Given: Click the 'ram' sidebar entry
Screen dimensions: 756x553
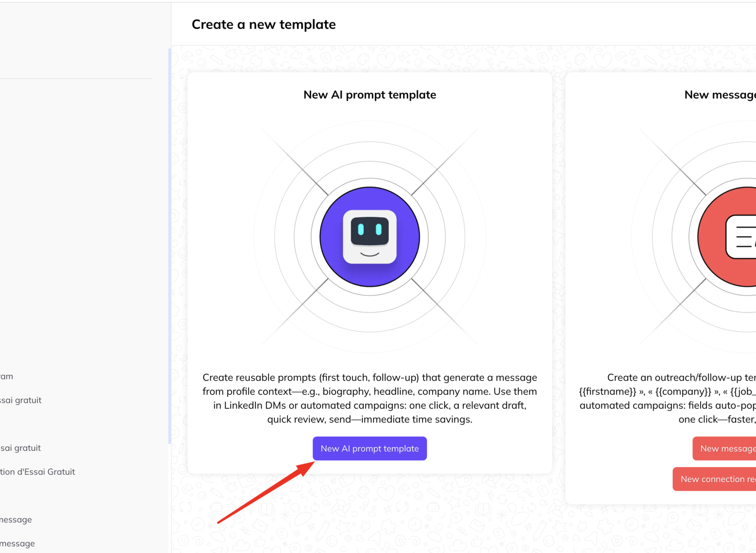Looking at the screenshot, I should 7,376.
